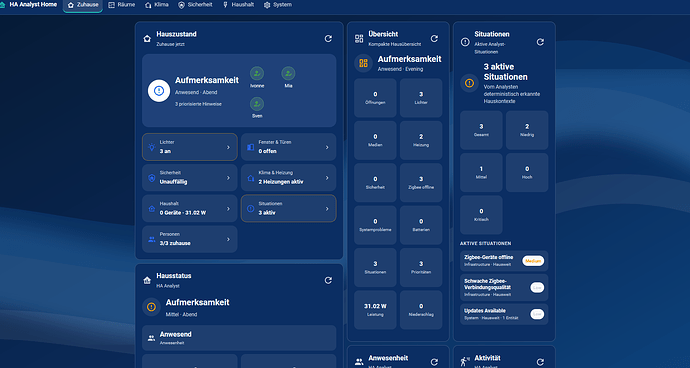The width and height of the screenshot is (690, 368).
Task: Click the Niederschlag tile
Action: click(421, 310)
